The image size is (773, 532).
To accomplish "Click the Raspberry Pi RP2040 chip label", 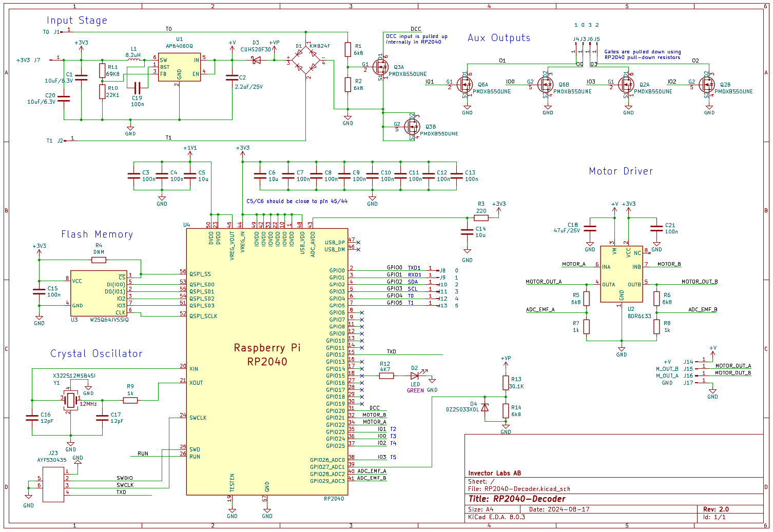I will click(267, 354).
